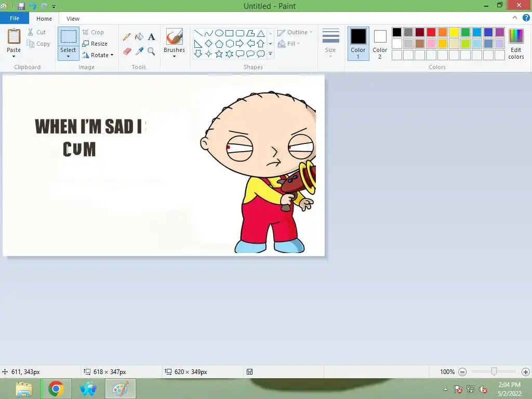Choose the Six-point star shape
This screenshot has height=399, width=532.
click(229, 54)
